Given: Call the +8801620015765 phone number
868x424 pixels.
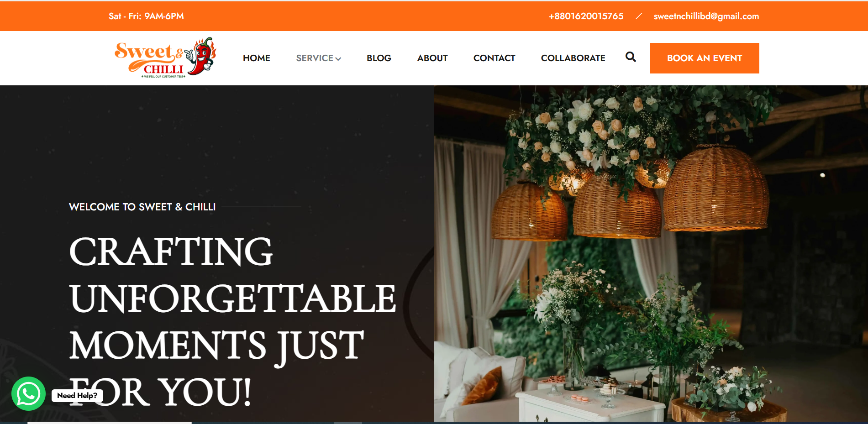Looking at the screenshot, I should 586,16.
